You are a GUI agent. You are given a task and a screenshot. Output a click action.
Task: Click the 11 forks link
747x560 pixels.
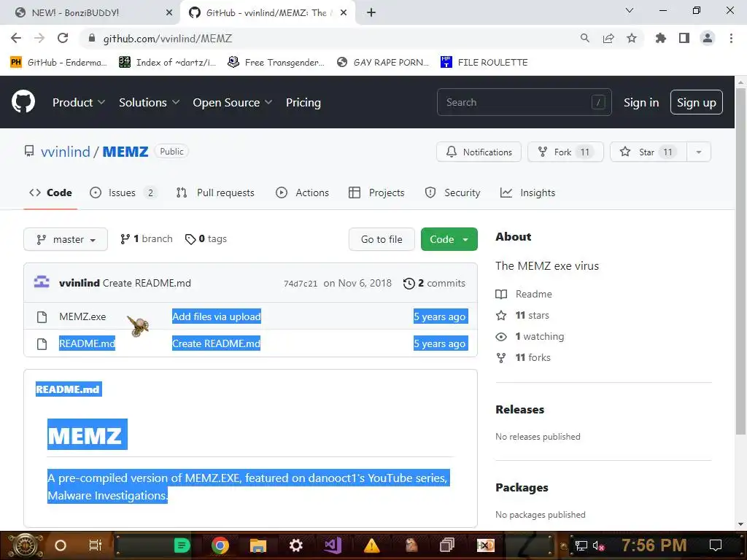[523, 357]
